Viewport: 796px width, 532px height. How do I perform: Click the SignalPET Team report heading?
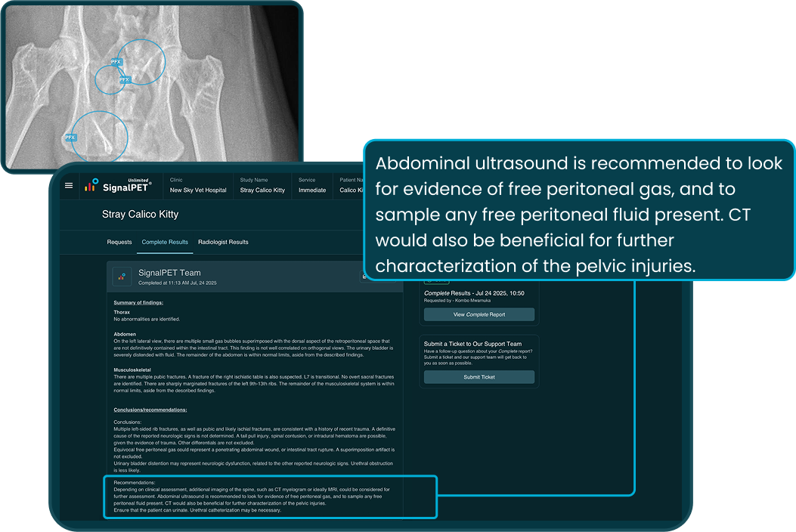pyautogui.click(x=169, y=273)
